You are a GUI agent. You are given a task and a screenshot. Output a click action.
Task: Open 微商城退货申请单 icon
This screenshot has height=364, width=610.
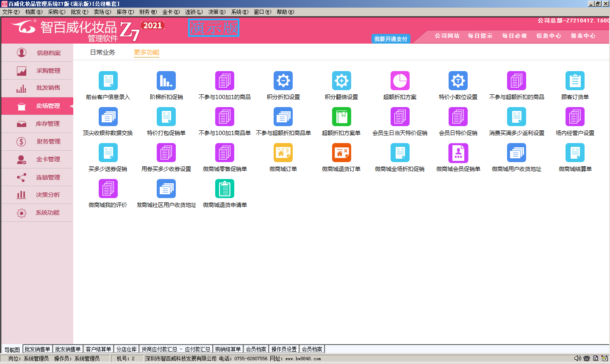click(x=225, y=189)
